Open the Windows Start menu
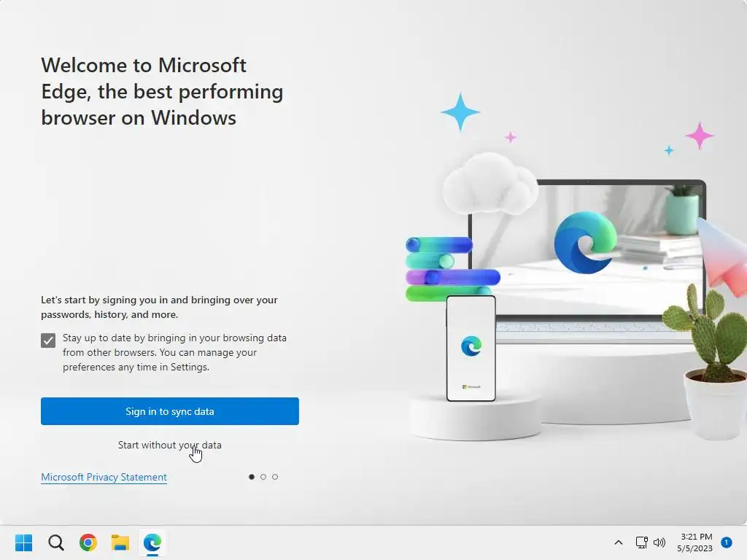Image resolution: width=747 pixels, height=560 pixels. [x=24, y=542]
